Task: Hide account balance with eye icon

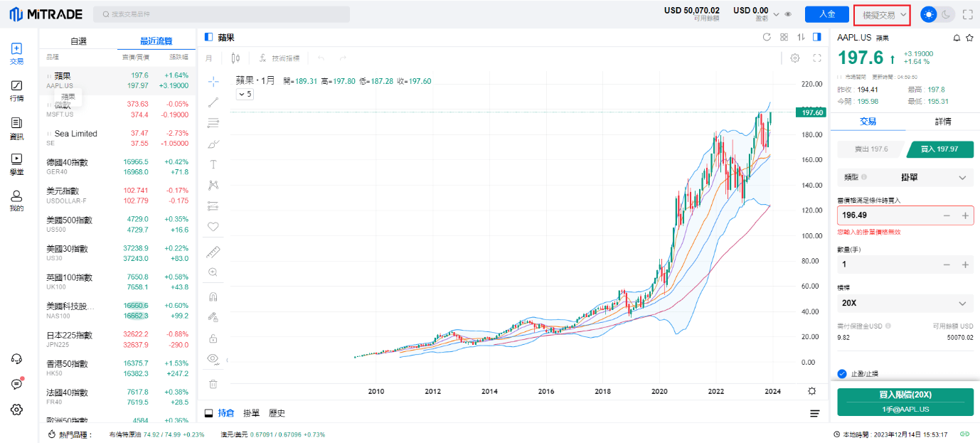Action: pos(788,14)
